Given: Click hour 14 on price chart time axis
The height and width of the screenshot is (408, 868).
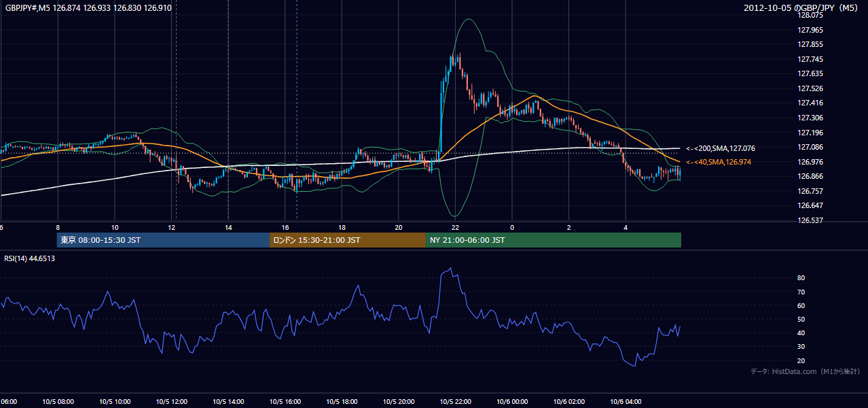Looking at the screenshot, I should point(228,228).
